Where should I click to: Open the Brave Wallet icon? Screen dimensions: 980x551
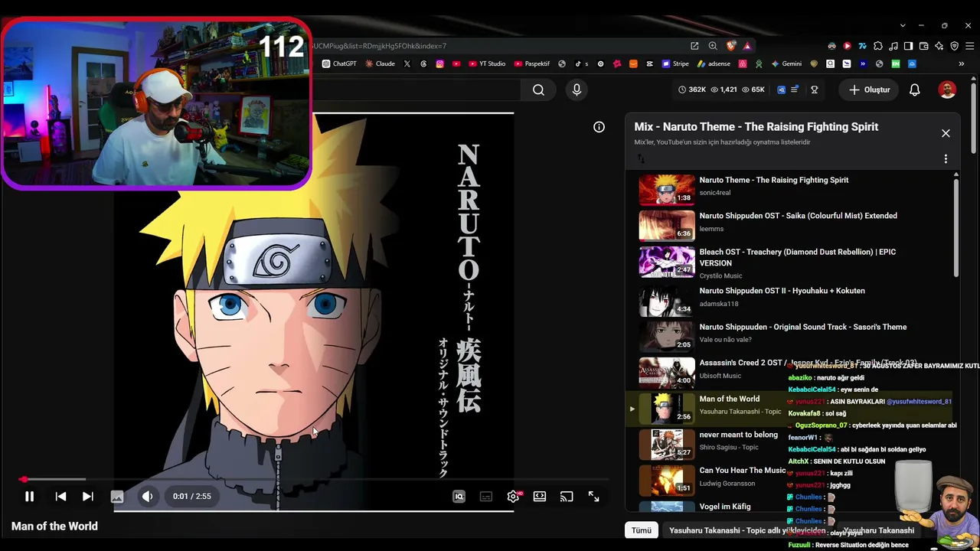pos(924,46)
